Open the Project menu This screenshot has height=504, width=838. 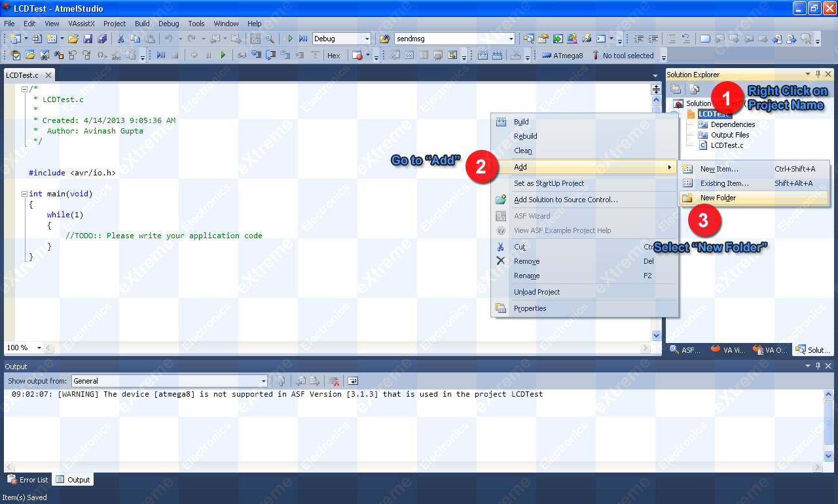coord(115,24)
